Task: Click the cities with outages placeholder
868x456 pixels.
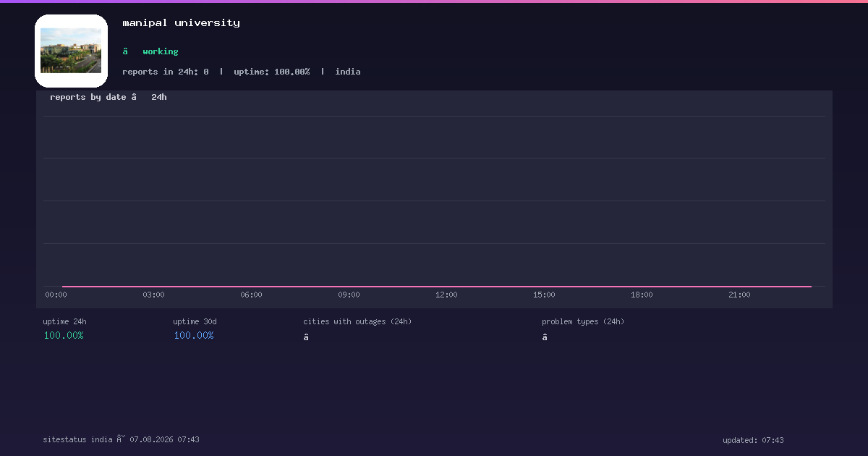Action: (306, 337)
